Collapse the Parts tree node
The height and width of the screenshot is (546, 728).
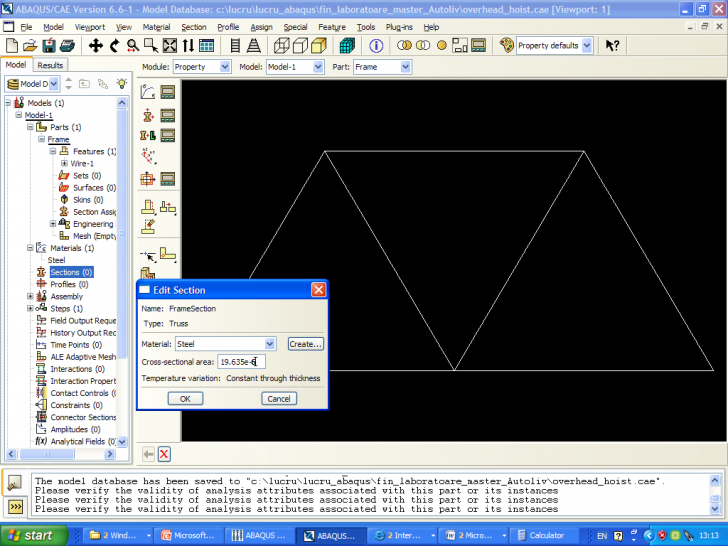coord(30,128)
